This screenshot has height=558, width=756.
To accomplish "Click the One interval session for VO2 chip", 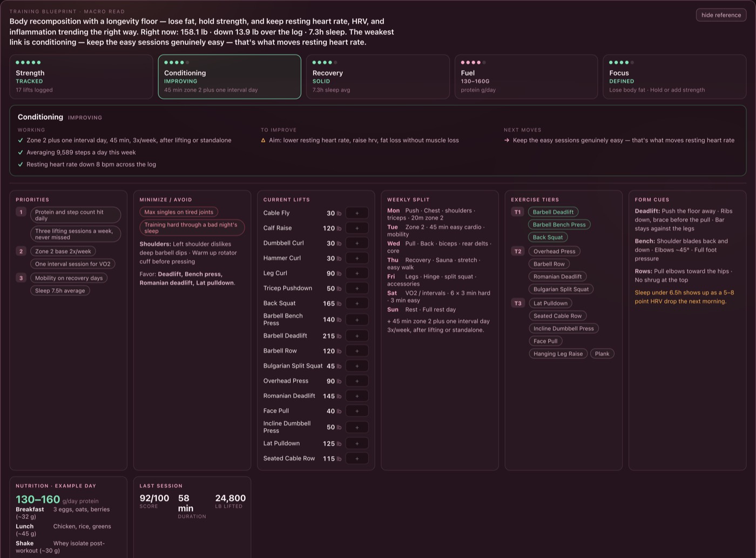I will coord(72,264).
